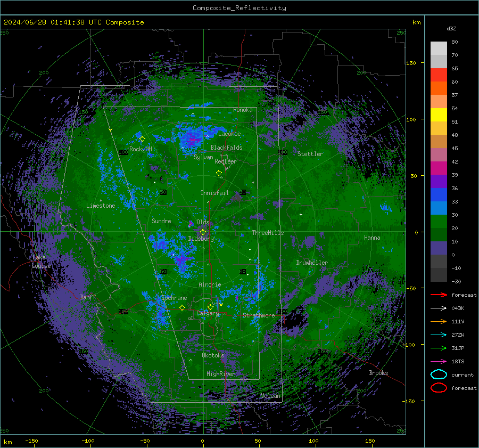Click the ThreeHills city label

click(x=268, y=233)
